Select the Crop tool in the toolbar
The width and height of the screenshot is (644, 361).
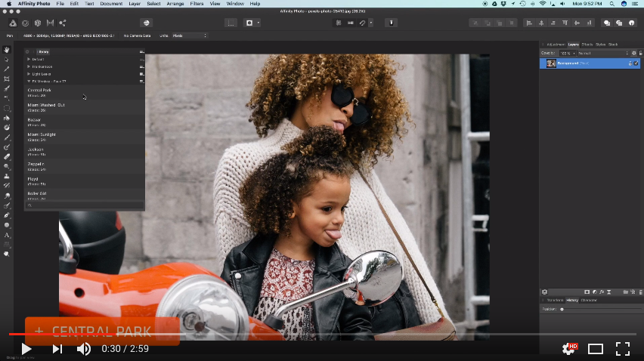pyautogui.click(x=7, y=79)
